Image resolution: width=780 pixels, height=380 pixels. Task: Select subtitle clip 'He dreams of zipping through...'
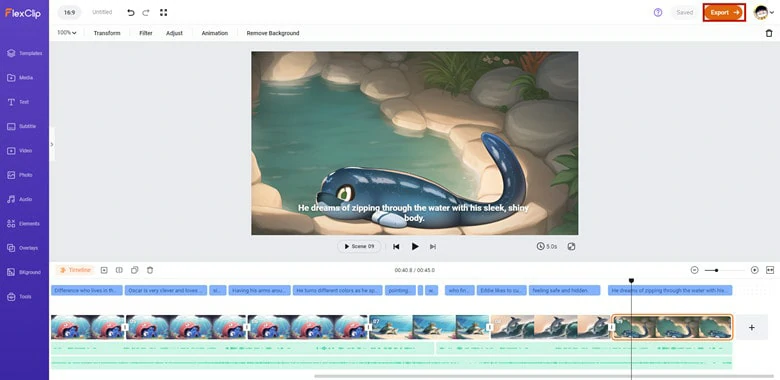pos(670,290)
